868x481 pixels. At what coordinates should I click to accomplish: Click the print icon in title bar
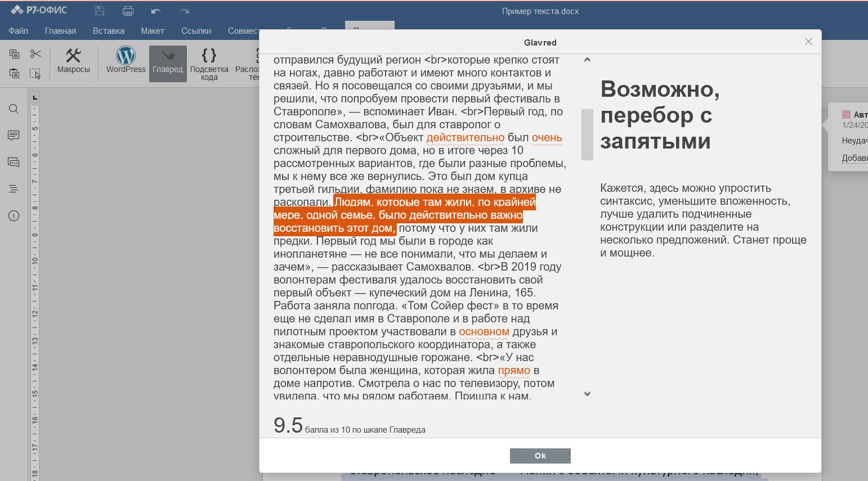[128, 11]
